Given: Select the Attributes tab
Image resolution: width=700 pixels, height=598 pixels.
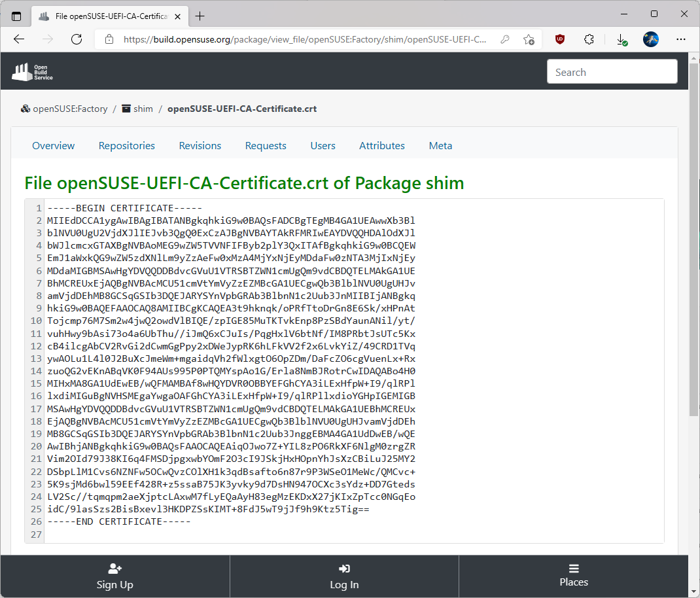Looking at the screenshot, I should (382, 146).
